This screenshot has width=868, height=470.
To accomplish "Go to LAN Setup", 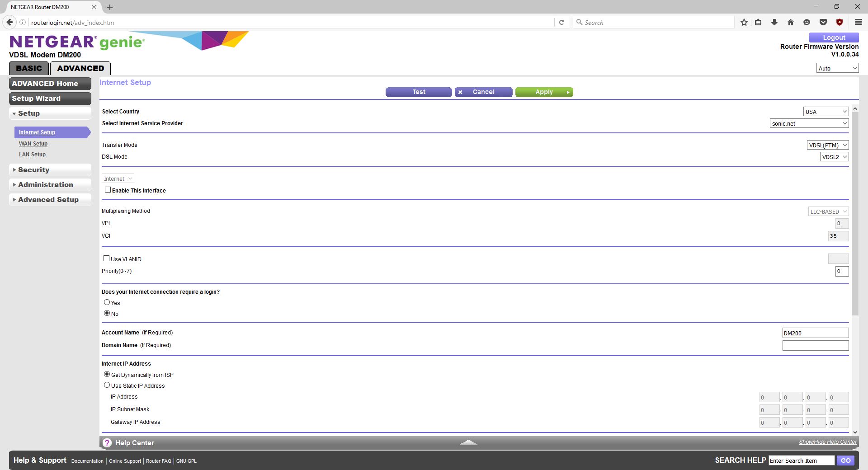I will pos(32,155).
